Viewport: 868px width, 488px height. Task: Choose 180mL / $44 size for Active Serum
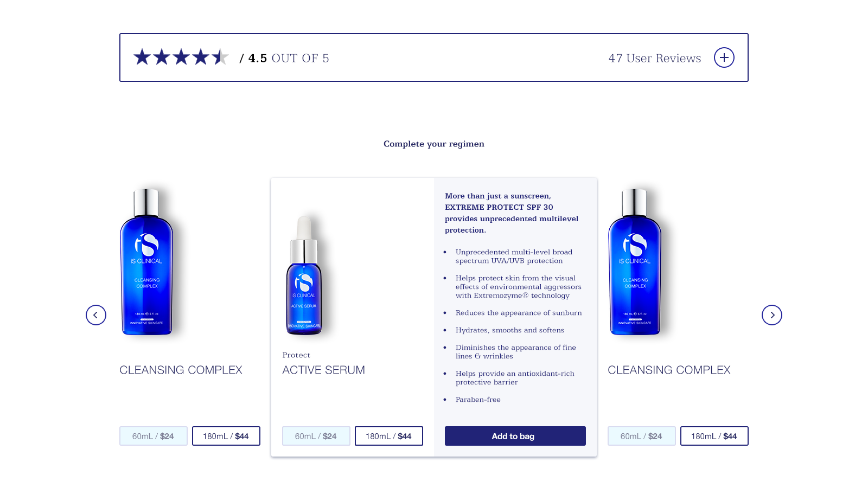(x=389, y=436)
